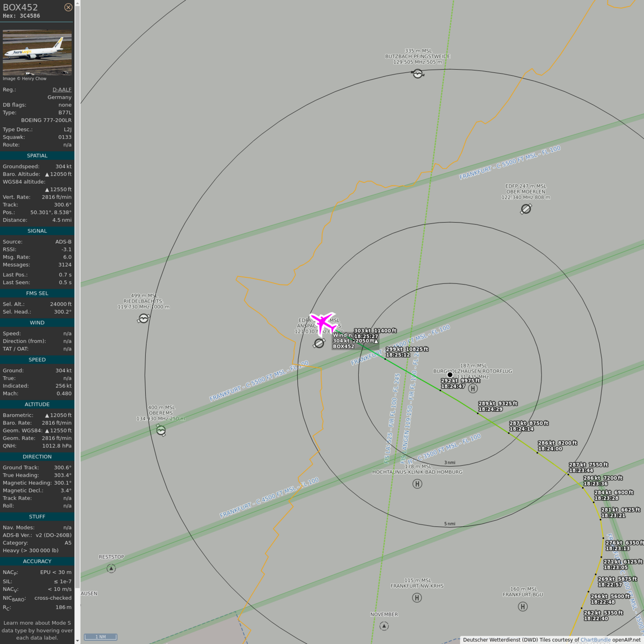Click the Frankfurt BGU heliport icon
This screenshot has height=644, width=644.
[523, 606]
